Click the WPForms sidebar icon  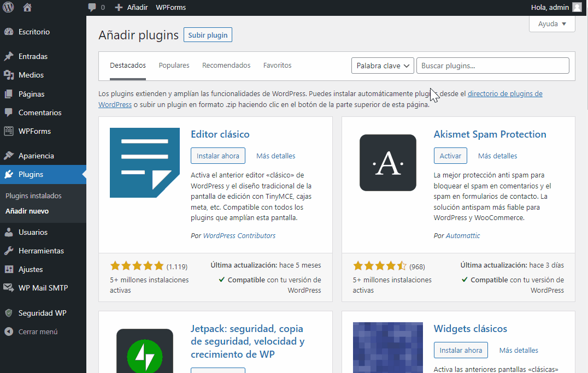tap(9, 131)
